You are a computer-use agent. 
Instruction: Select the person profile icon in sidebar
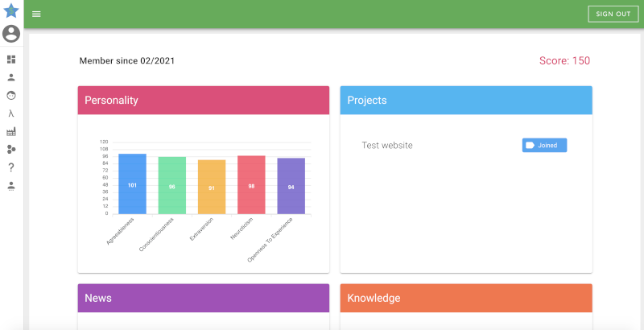point(11,77)
